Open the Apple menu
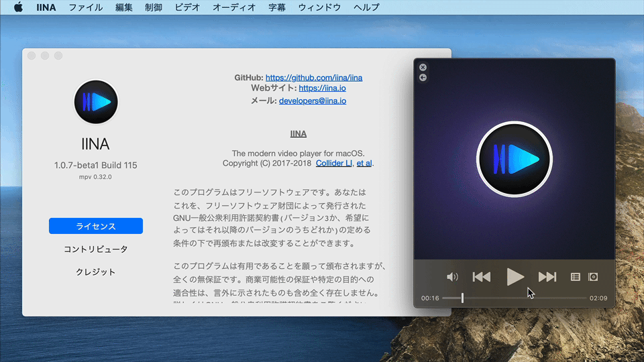This screenshot has height=362, width=644. 19,7
